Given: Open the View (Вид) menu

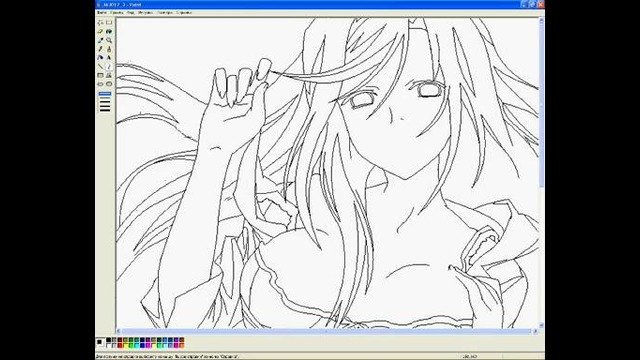Looking at the screenshot, I should click(x=131, y=13).
